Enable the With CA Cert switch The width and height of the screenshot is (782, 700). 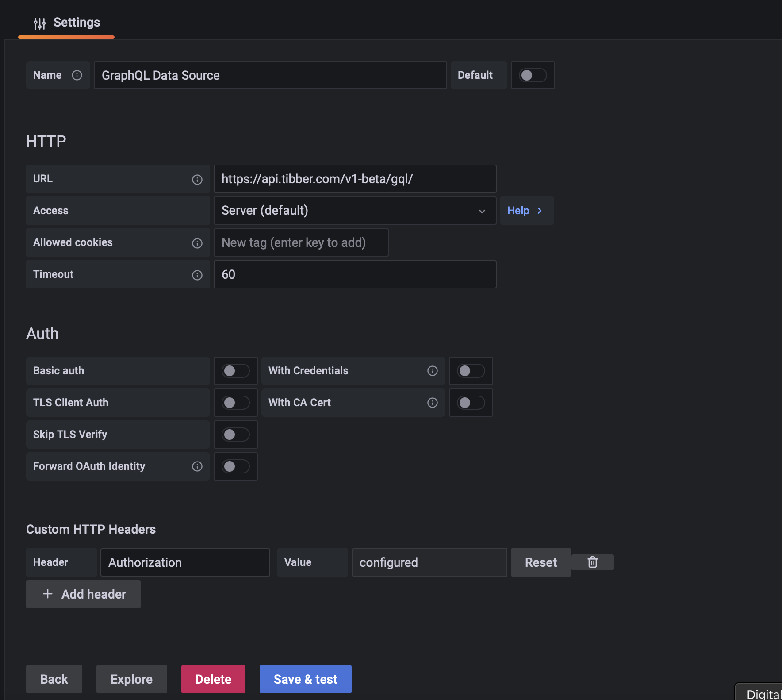(x=471, y=403)
